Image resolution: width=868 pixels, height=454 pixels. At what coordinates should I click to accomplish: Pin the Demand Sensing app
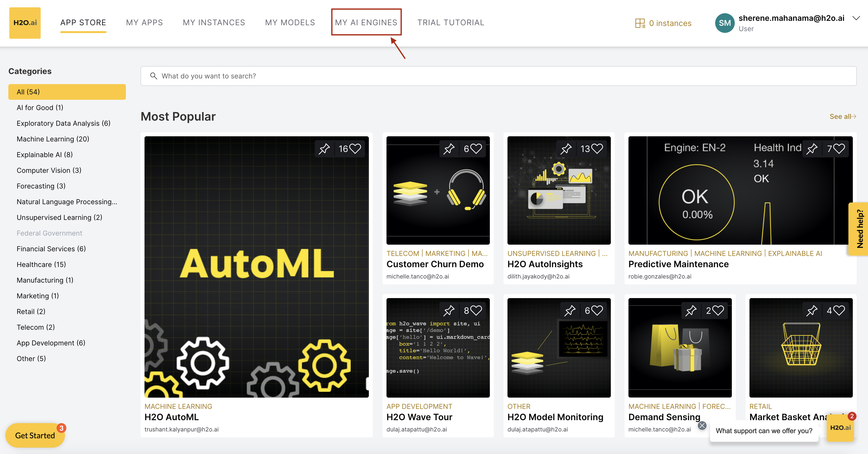pyautogui.click(x=691, y=310)
